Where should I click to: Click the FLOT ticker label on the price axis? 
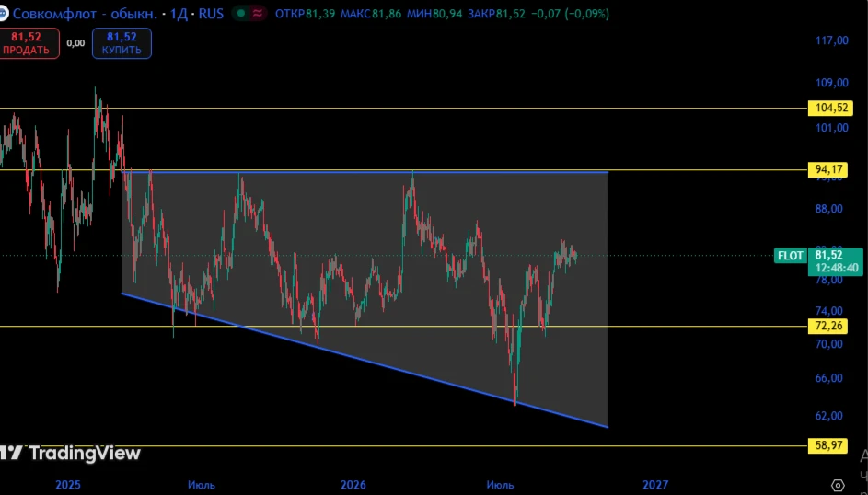(790, 256)
